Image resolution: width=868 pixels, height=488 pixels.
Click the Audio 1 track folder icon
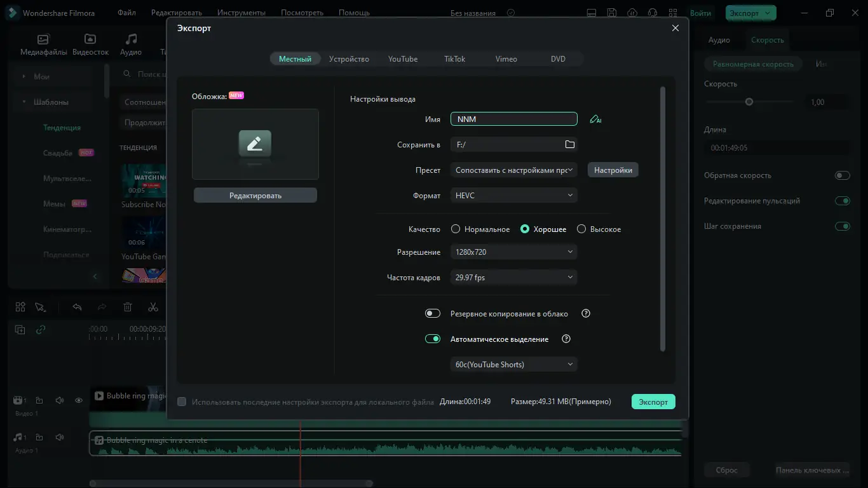(x=39, y=437)
